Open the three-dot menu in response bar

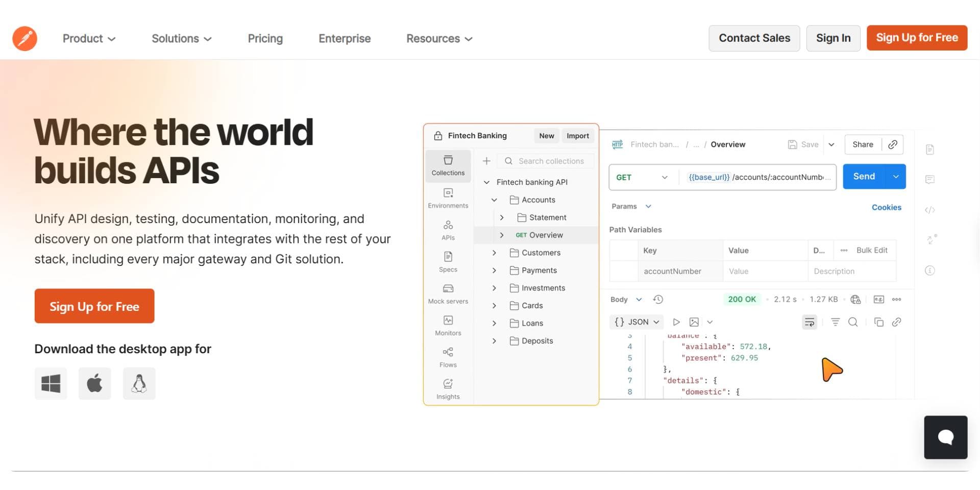tap(896, 299)
